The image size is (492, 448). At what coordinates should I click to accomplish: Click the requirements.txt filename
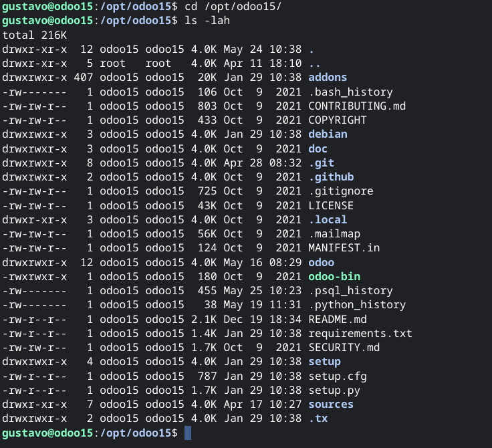(360, 333)
